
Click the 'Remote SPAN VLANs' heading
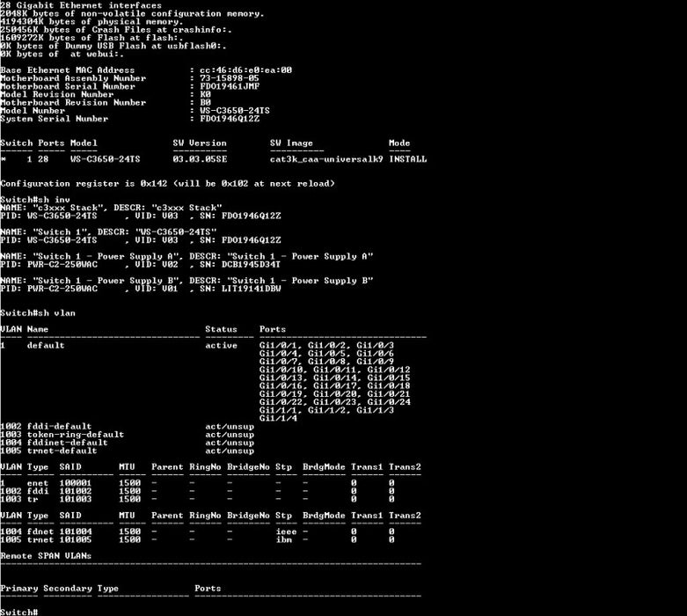coord(46,556)
